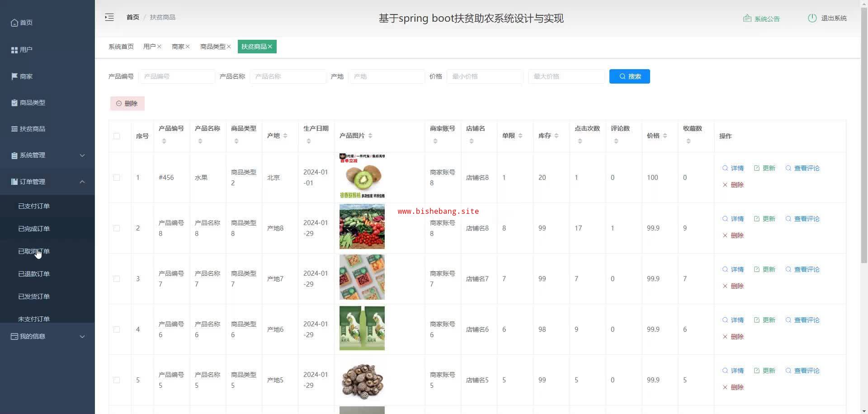
Task: Click the 退出系统 power icon
Action: pos(812,18)
